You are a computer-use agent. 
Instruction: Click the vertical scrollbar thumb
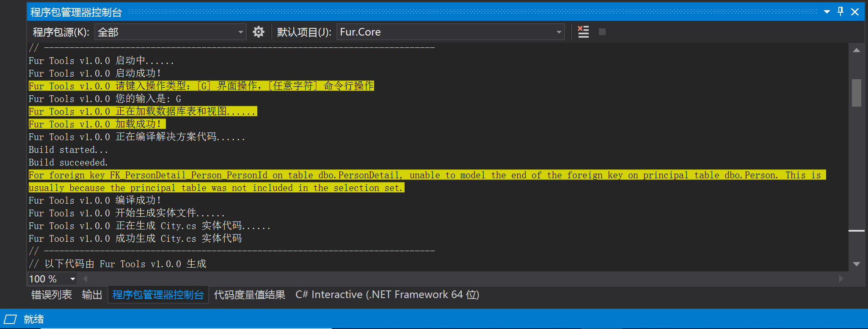click(857, 93)
